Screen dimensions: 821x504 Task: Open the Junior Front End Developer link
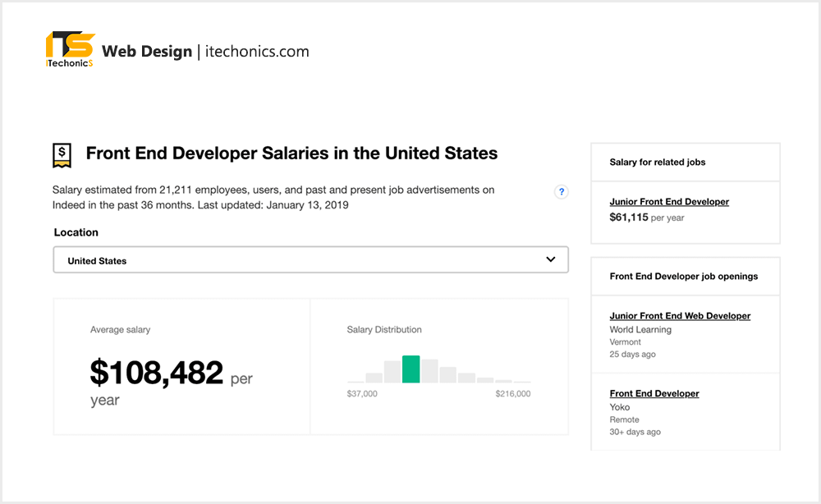[668, 201]
